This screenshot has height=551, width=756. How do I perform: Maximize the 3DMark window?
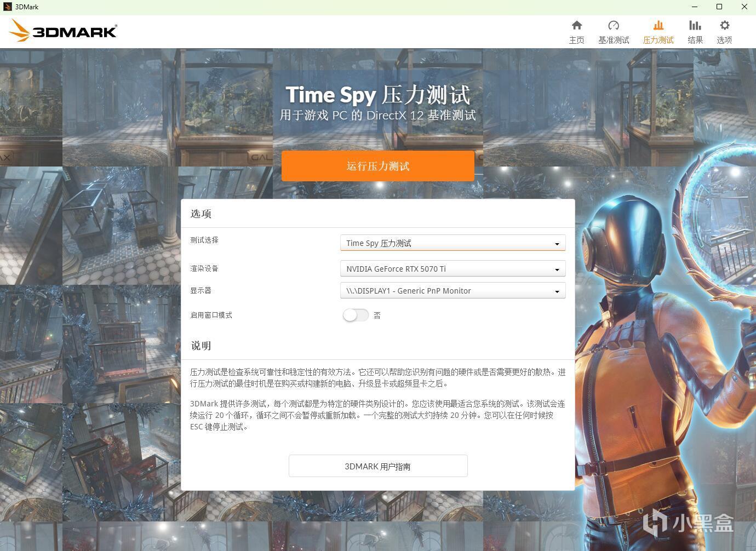[719, 7]
